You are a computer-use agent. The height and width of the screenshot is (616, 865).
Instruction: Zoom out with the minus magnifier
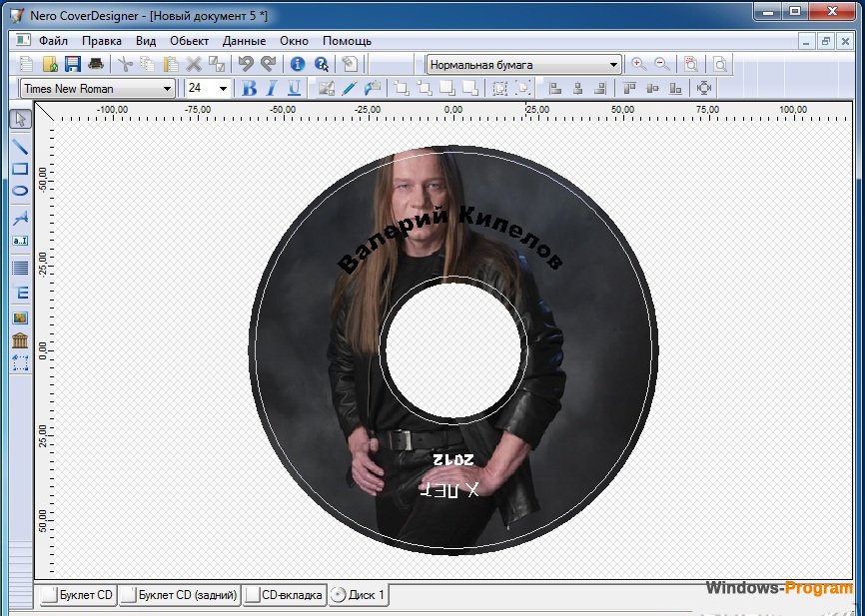tap(662, 64)
